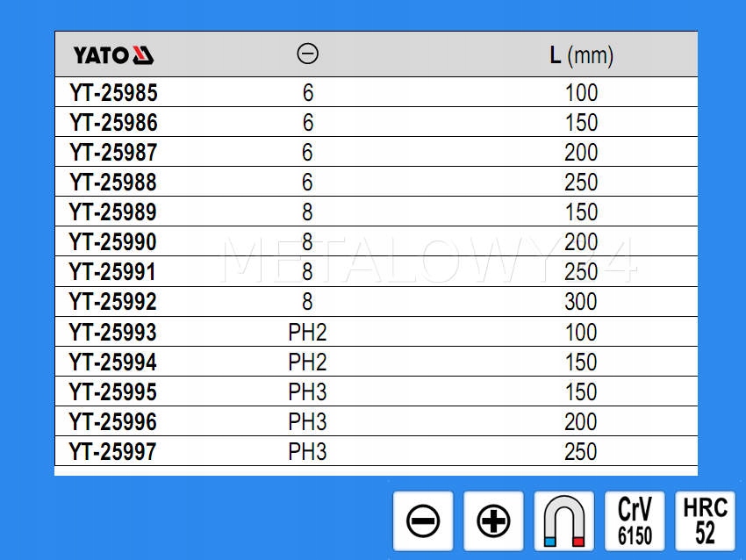The width and height of the screenshot is (746, 560).
Task: Click the YATO logo in table header
Action: tap(113, 55)
